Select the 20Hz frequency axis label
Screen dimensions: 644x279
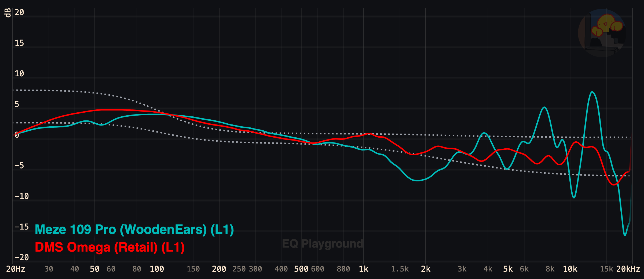[x=16, y=269]
